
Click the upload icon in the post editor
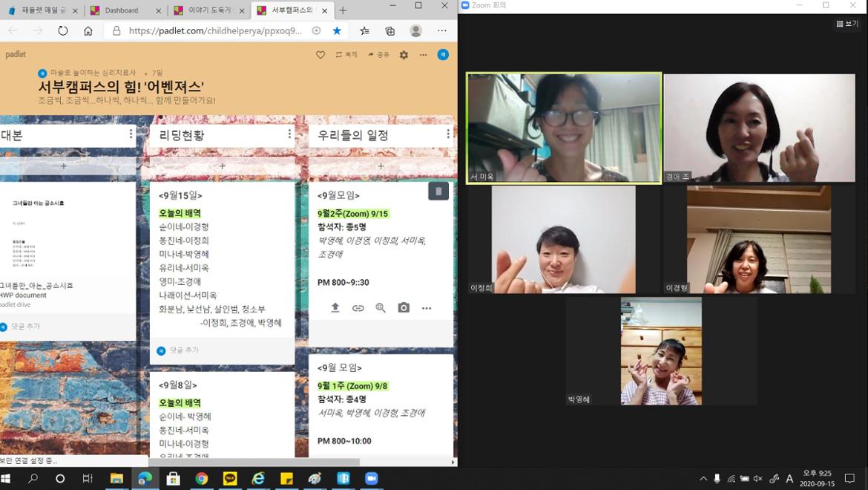tap(335, 307)
